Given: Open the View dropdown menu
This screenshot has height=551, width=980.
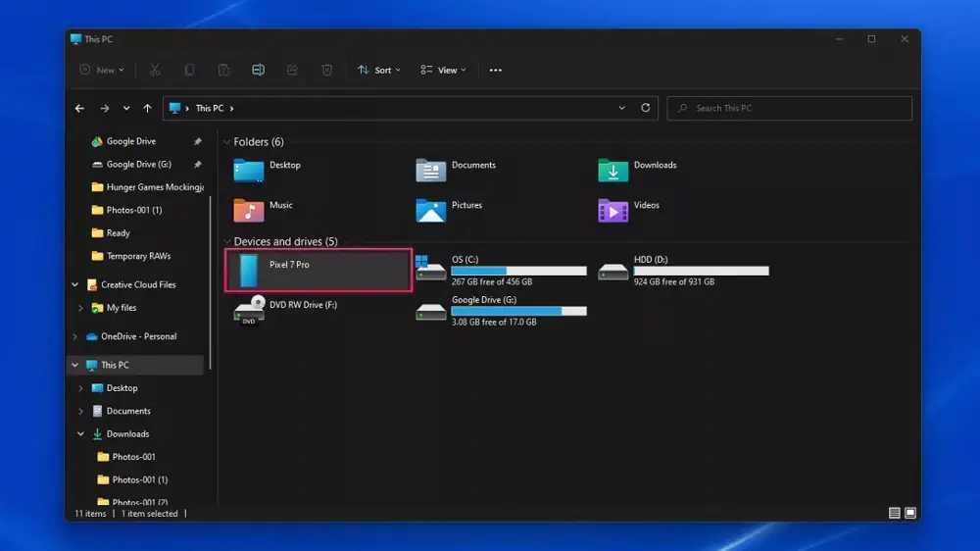Looking at the screenshot, I should pos(443,71).
